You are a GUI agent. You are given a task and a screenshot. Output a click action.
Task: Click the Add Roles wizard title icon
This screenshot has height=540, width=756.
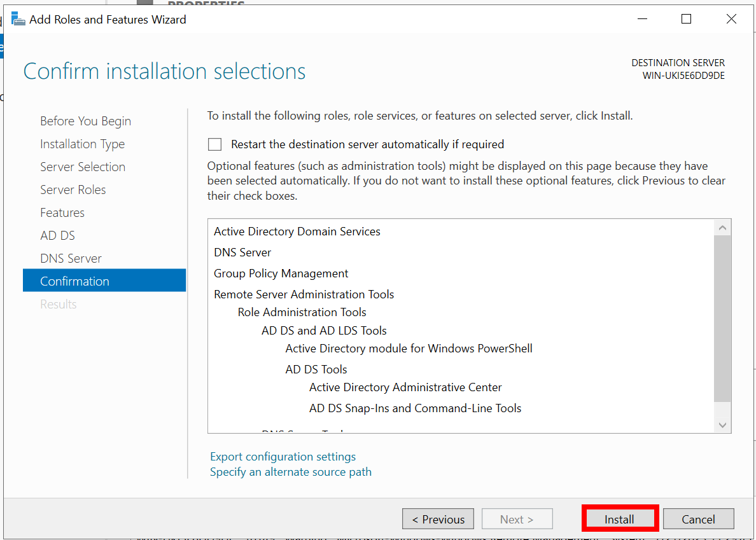[18, 19]
